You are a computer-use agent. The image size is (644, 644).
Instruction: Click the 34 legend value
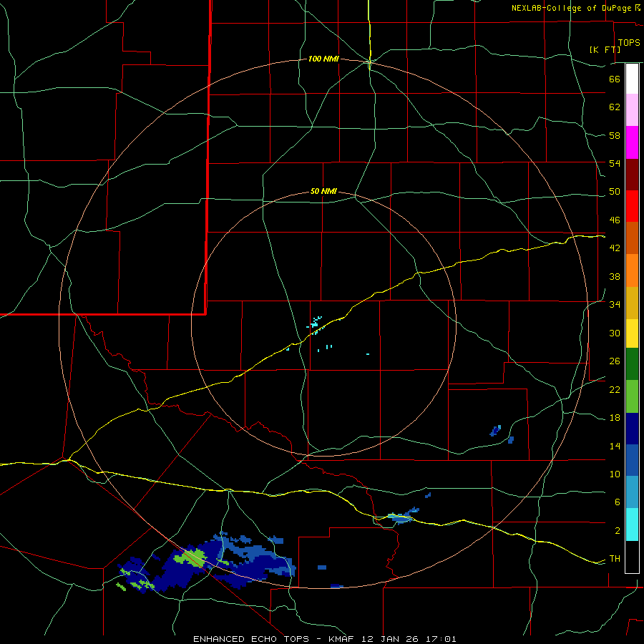tap(615, 305)
